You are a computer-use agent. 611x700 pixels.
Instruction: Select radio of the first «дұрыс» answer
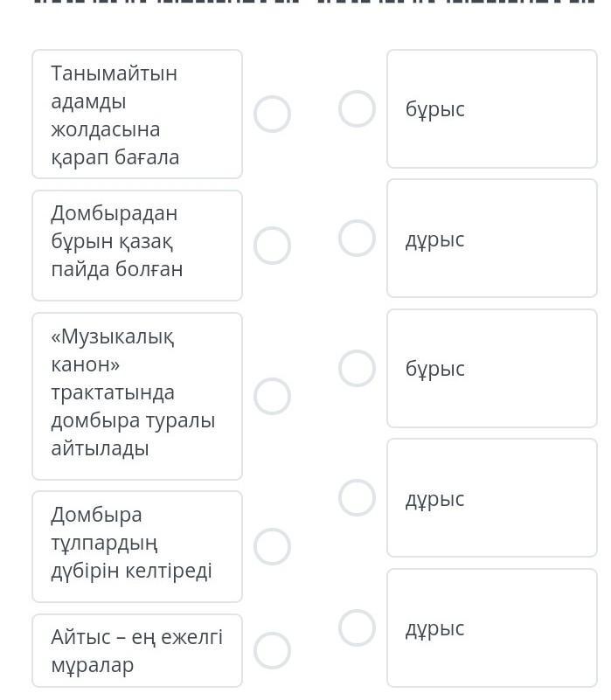pos(357,238)
